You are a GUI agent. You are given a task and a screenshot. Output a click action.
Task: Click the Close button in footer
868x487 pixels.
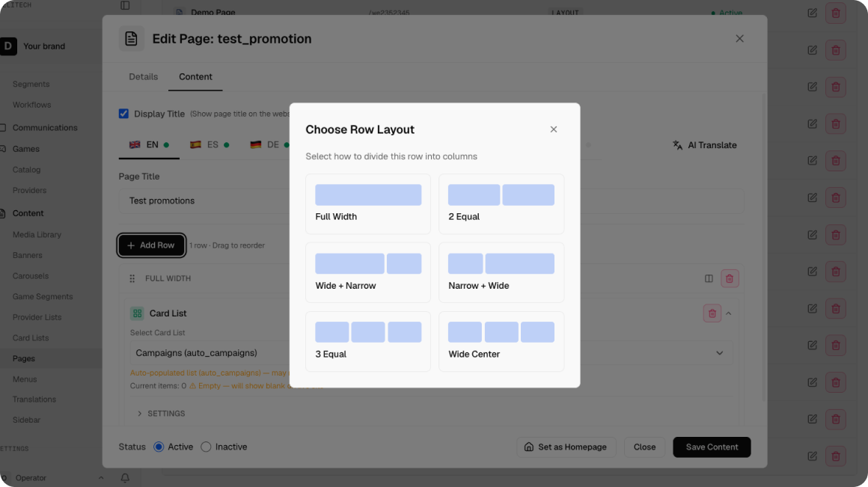(644, 447)
